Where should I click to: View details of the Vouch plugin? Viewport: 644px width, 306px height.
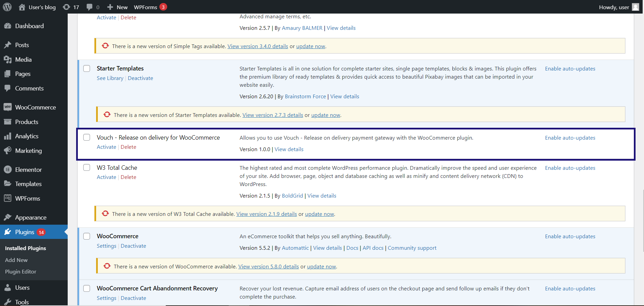289,149
